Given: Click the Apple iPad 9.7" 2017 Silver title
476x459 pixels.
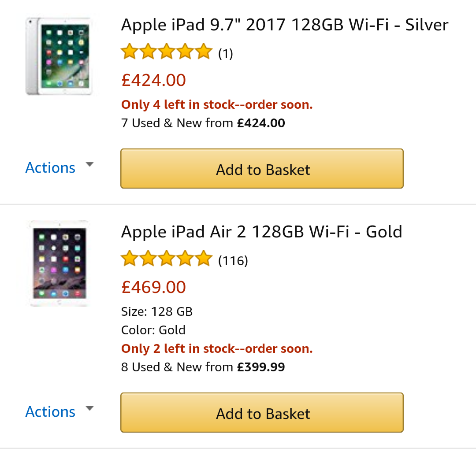Looking at the screenshot, I should 284,25.
